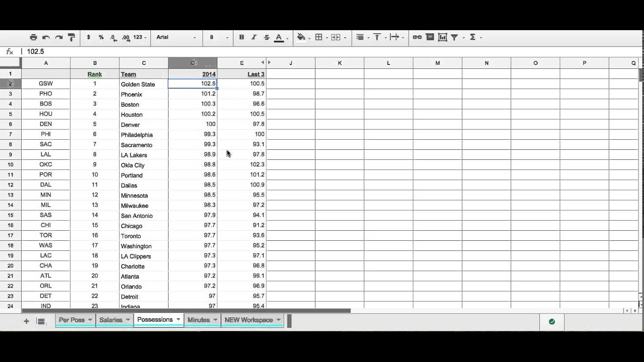Add a new sheet
This screenshot has width=644, height=362.
coord(26,321)
